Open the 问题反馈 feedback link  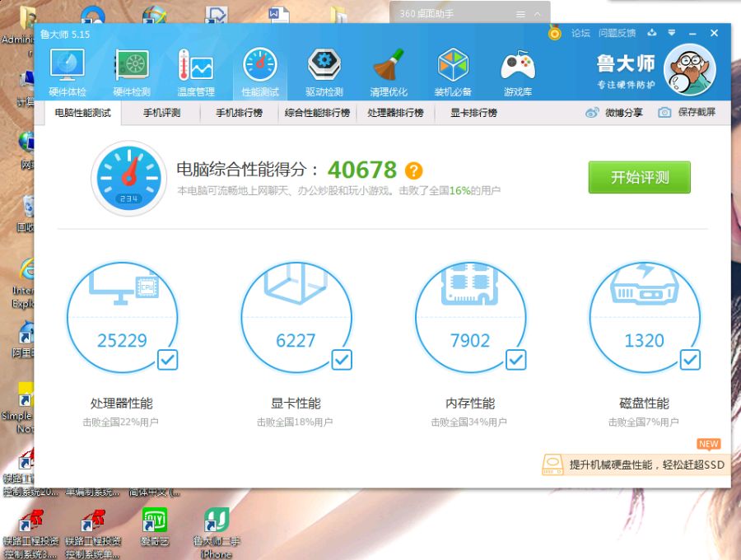click(617, 33)
